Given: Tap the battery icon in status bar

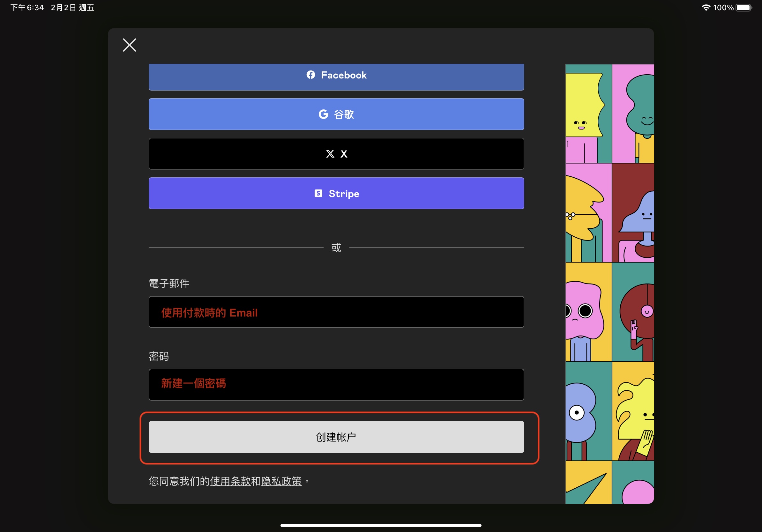Looking at the screenshot, I should (x=743, y=8).
